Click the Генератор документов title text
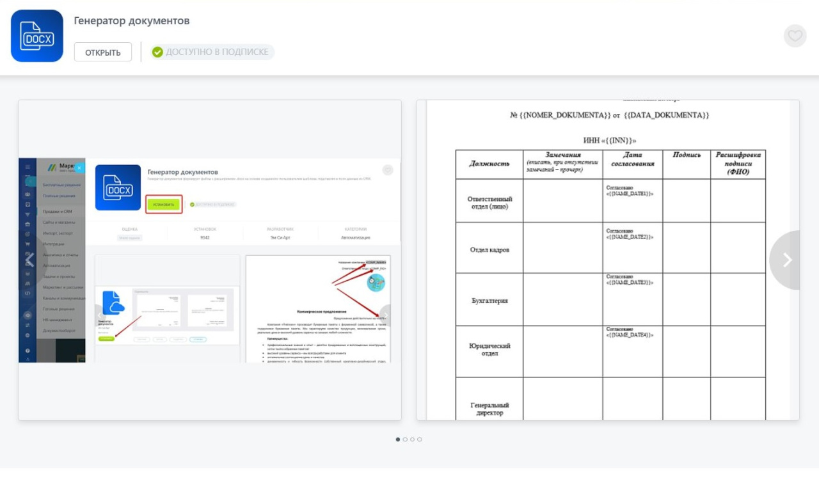 [x=132, y=20]
